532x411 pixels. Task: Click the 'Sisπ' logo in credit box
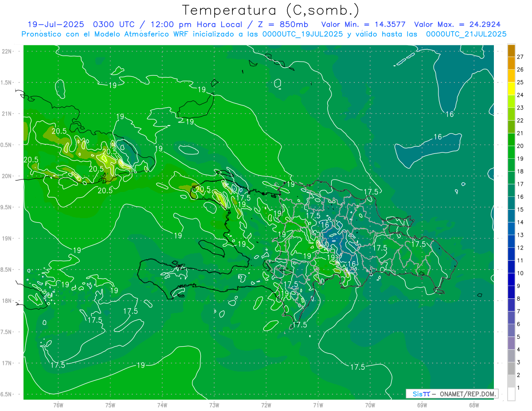click(421, 394)
